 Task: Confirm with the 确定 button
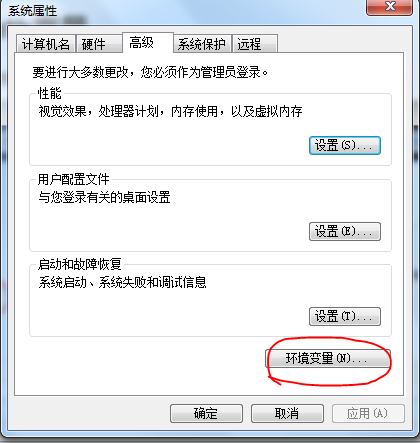(206, 414)
